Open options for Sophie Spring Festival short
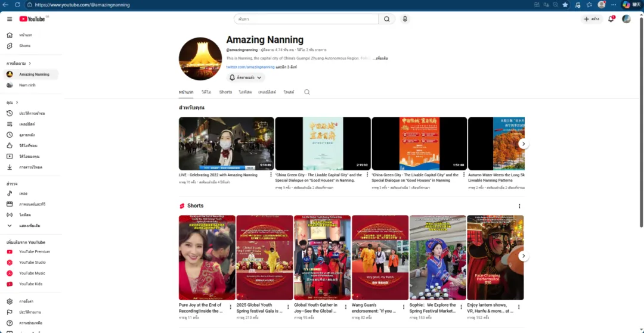Image resolution: width=644 pixels, height=333 pixels. pos(461,307)
